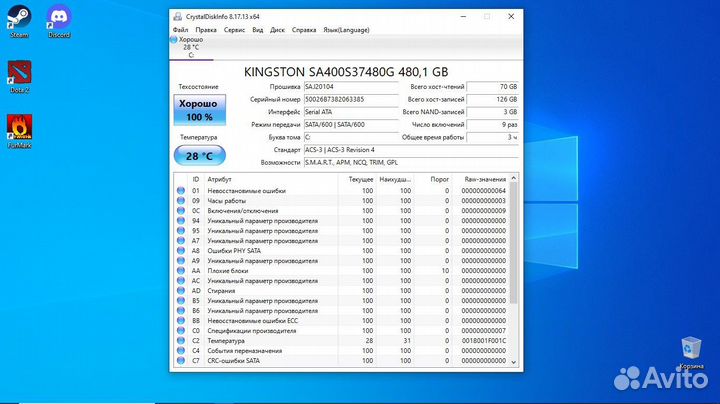Click the Буква тома field C:
The height and width of the screenshot is (404, 720).
351,137
